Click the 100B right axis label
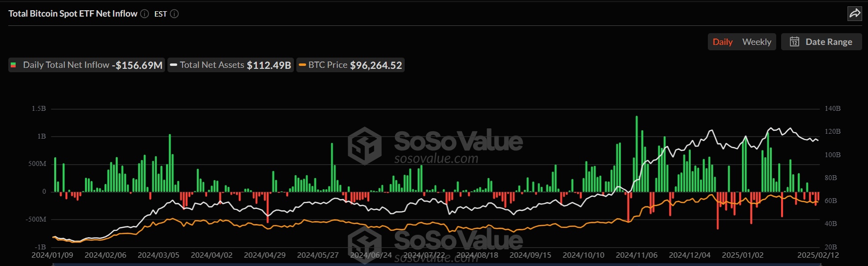Viewport: 868px width, 266px height. pyautogui.click(x=833, y=155)
